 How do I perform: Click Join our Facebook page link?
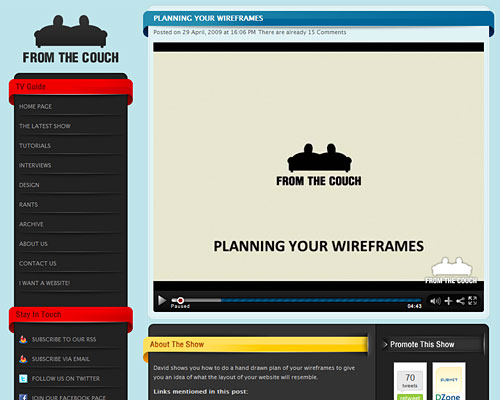pos(69,397)
